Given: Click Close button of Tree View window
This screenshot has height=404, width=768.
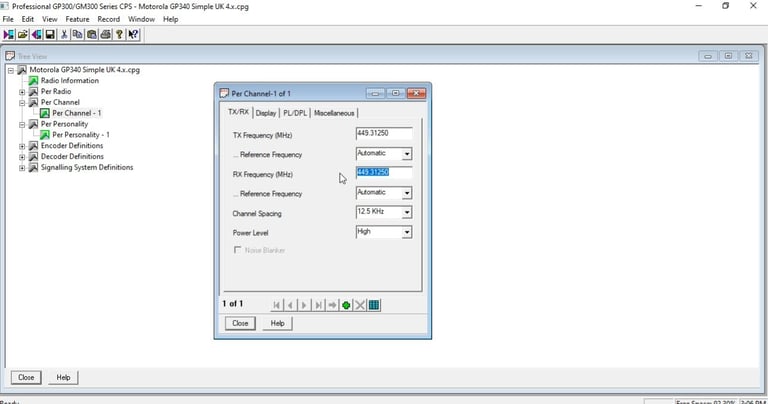Looking at the screenshot, I should point(26,378).
